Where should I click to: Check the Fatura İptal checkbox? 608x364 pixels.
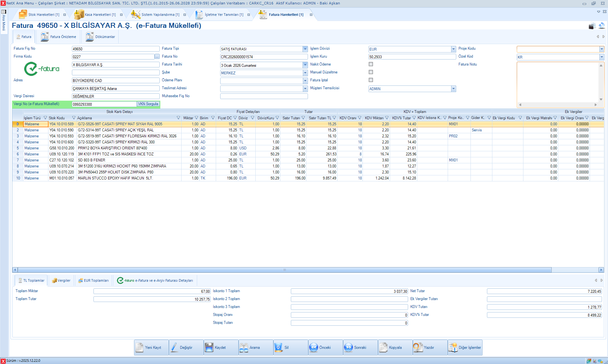pyautogui.click(x=371, y=80)
